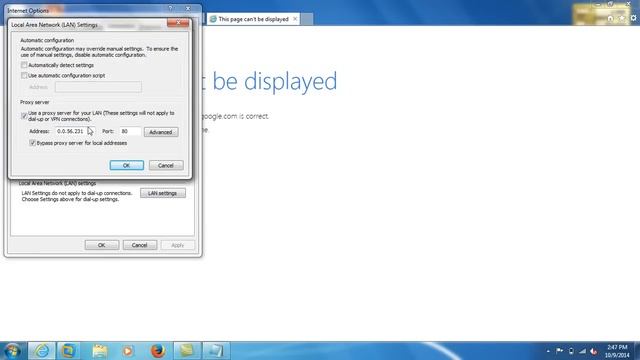The image size is (640, 360).
Task: Open the network signal tray icon
Action: [x=582, y=351]
